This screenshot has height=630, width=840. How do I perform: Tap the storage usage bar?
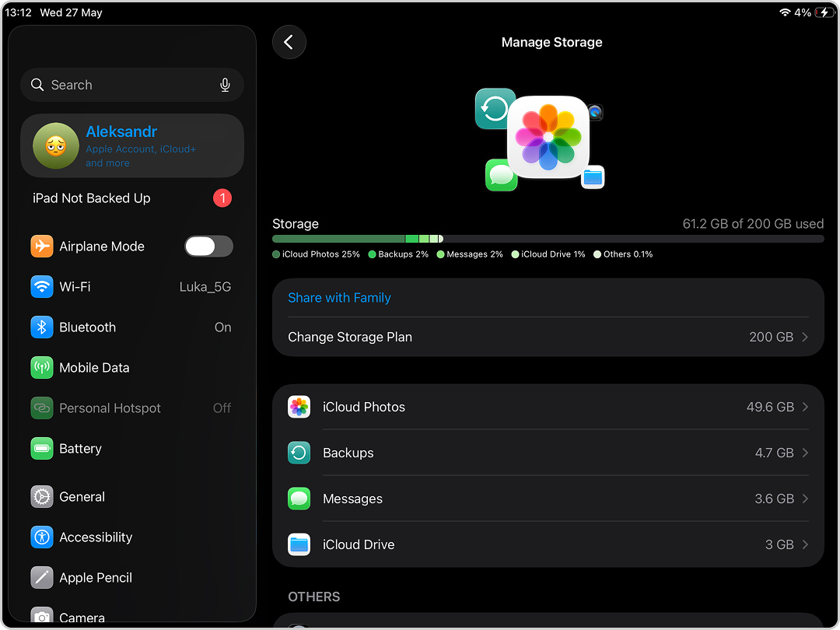(548, 239)
